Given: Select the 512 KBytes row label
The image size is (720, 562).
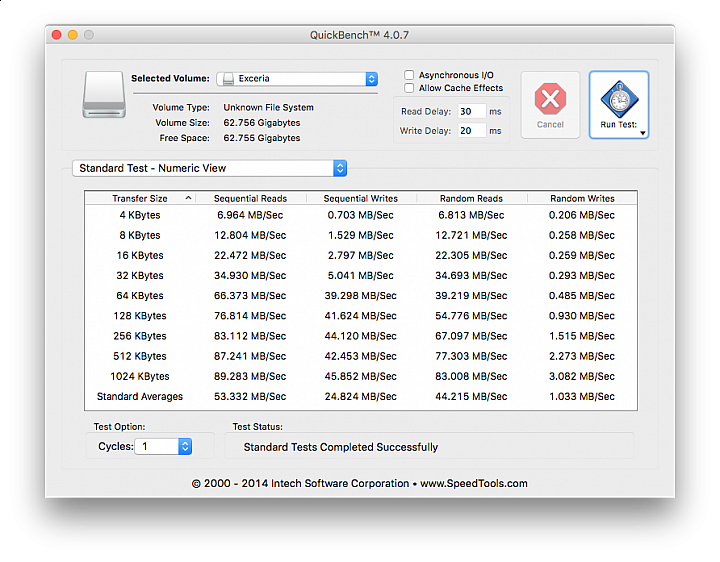Looking at the screenshot, I should click(x=140, y=356).
